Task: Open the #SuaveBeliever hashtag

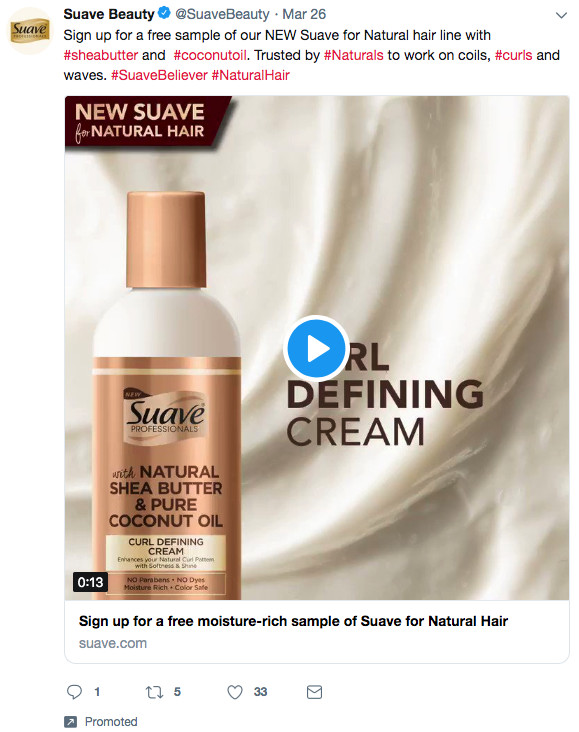Action: point(159,75)
